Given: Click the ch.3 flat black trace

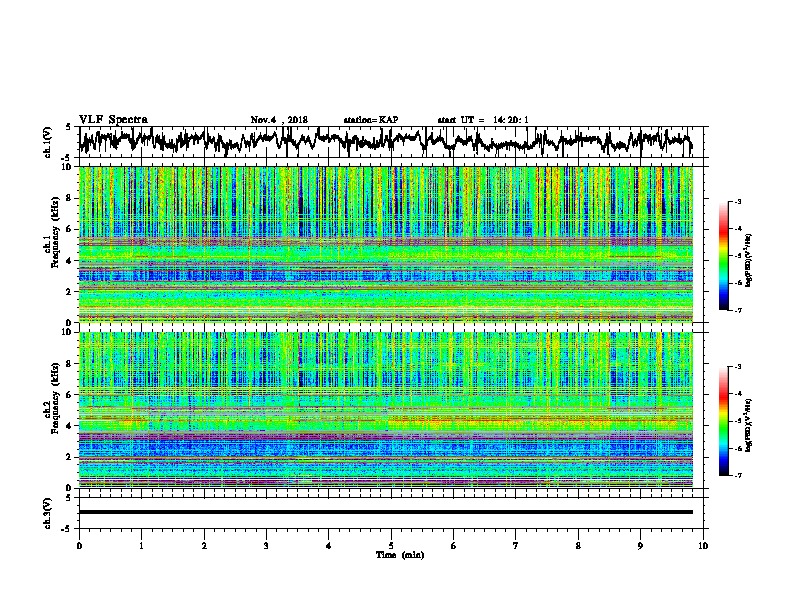Looking at the screenshot, I should point(386,512).
